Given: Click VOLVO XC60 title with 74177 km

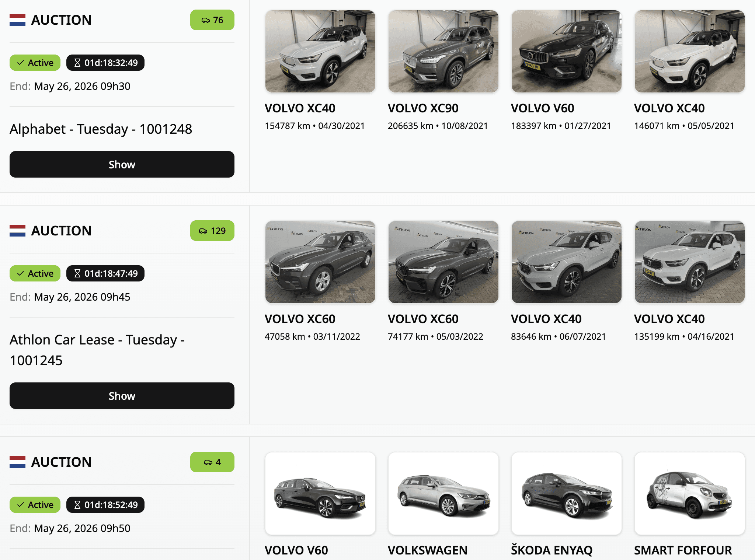Looking at the screenshot, I should click(x=423, y=319).
